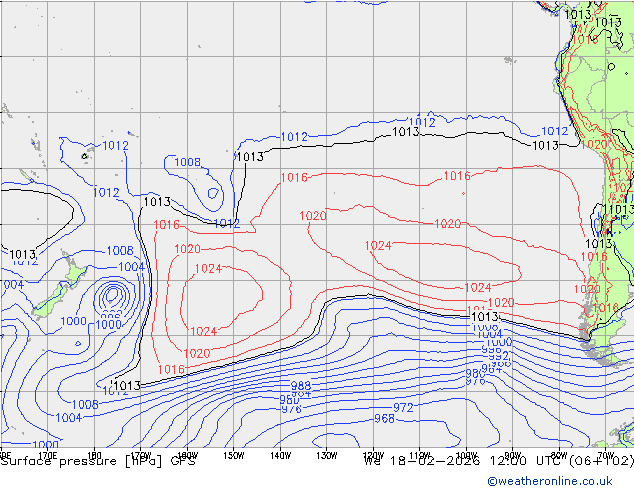
Task: Click the blue 968 isobar label
Action: (x=384, y=418)
